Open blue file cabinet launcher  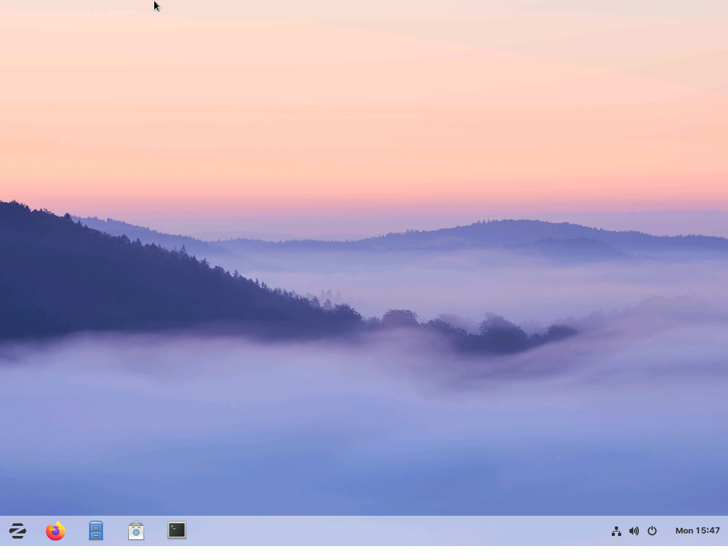coord(96,531)
